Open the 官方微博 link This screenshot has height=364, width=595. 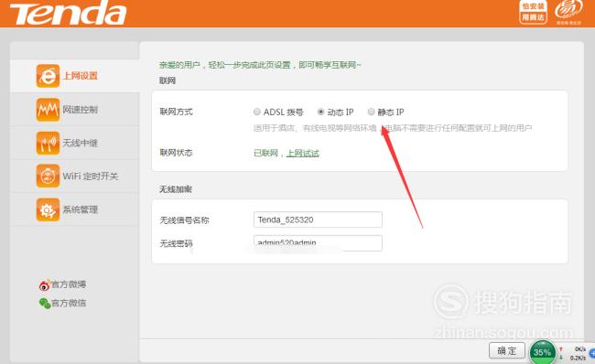(69, 284)
